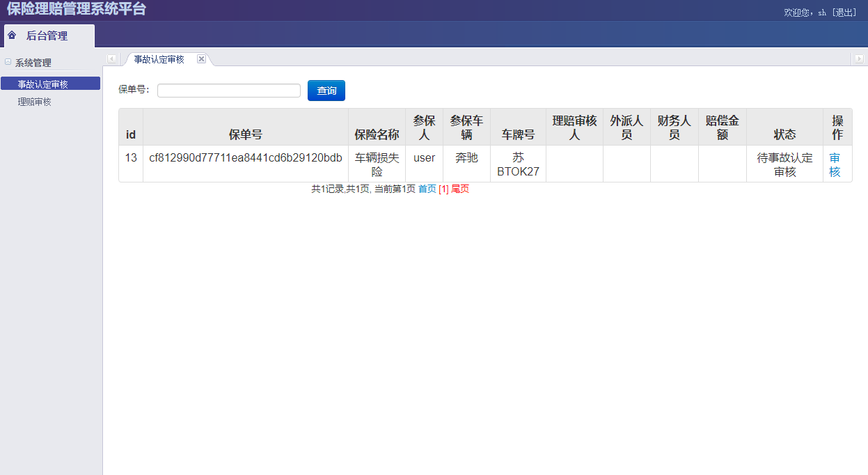Click the 参保人 column header

coord(424,127)
